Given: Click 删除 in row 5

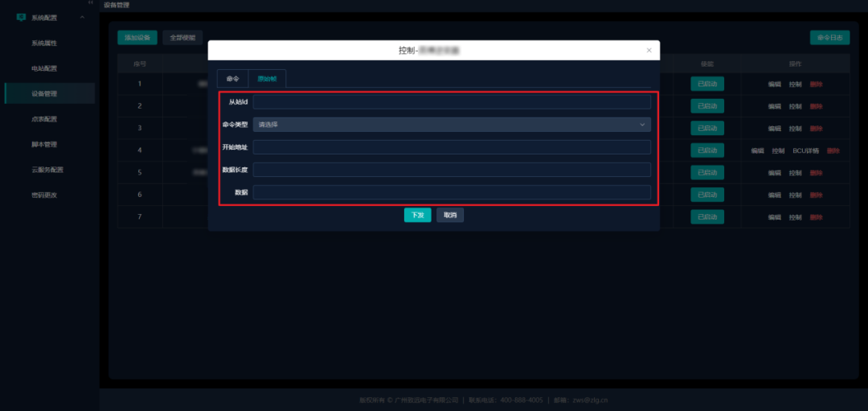Looking at the screenshot, I should tap(816, 173).
